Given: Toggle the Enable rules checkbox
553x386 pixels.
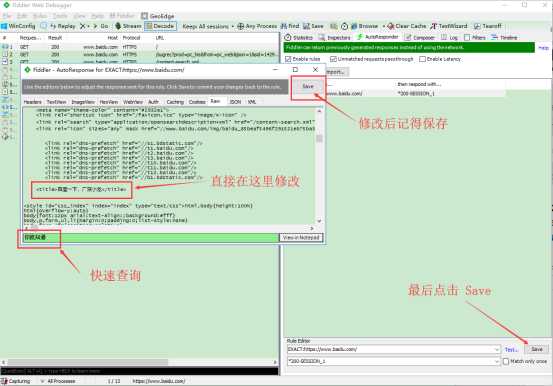Looking at the screenshot, I should click(288, 59).
